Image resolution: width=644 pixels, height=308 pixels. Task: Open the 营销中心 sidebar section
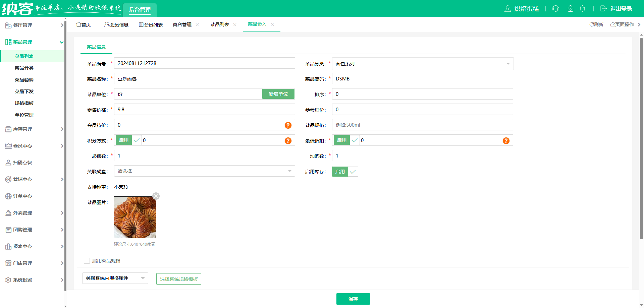pyautogui.click(x=22, y=179)
